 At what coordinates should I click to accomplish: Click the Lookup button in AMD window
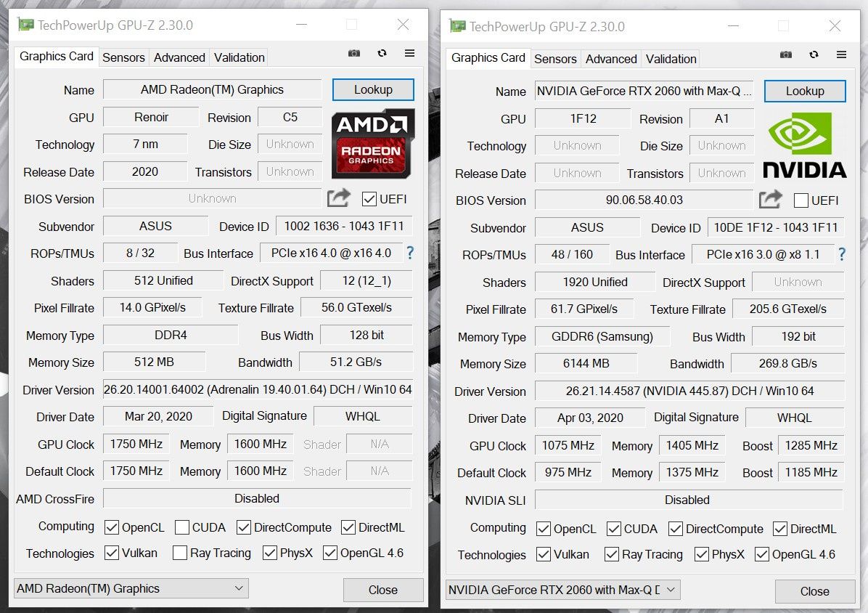(373, 90)
